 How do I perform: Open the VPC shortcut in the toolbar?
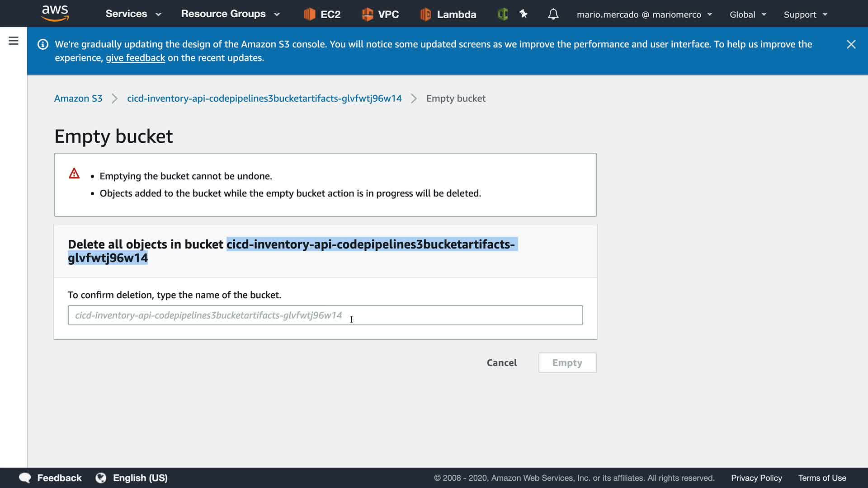tap(380, 14)
